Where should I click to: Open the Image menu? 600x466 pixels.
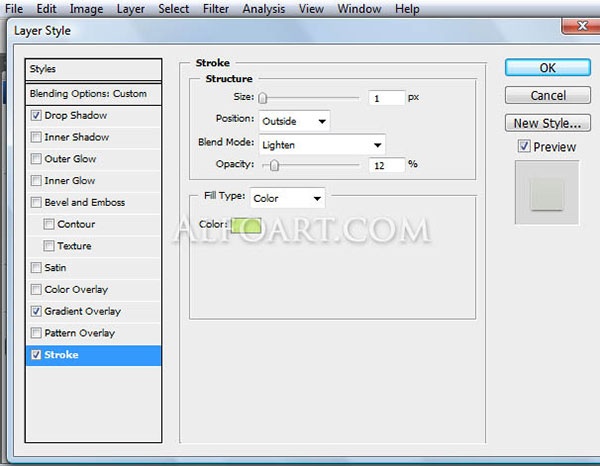click(x=86, y=8)
